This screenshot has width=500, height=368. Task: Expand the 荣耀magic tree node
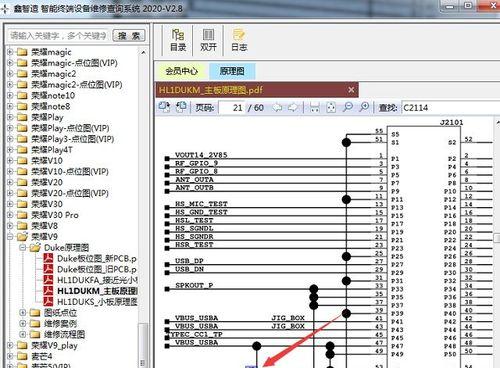pos(10,52)
